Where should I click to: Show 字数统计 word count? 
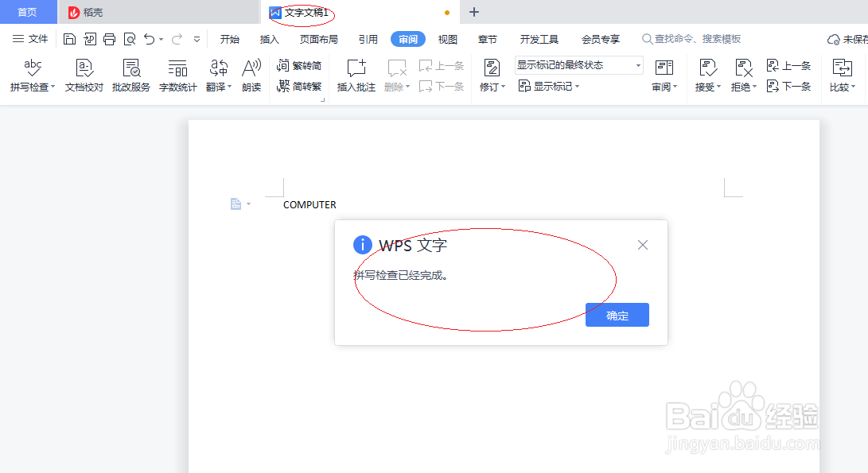tap(177, 75)
